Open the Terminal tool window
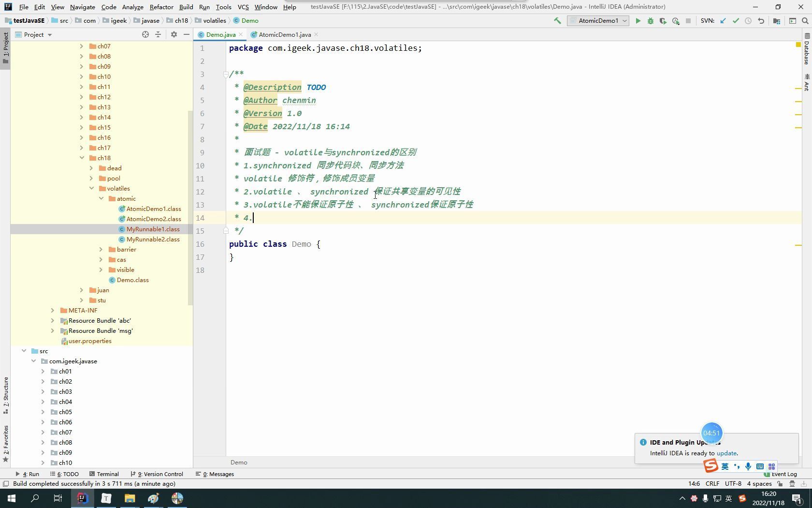 pos(103,474)
